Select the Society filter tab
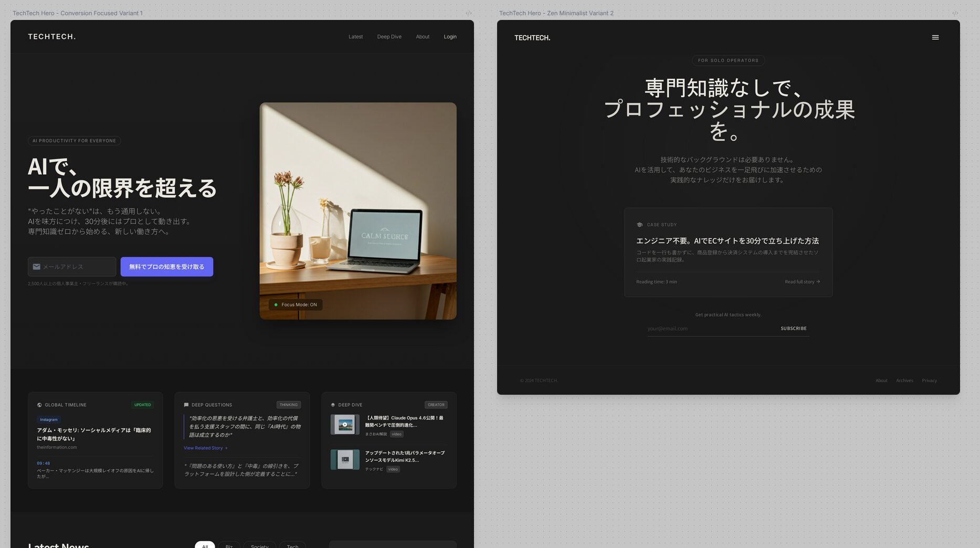Viewport: 980px width, 548px height. 259,545
